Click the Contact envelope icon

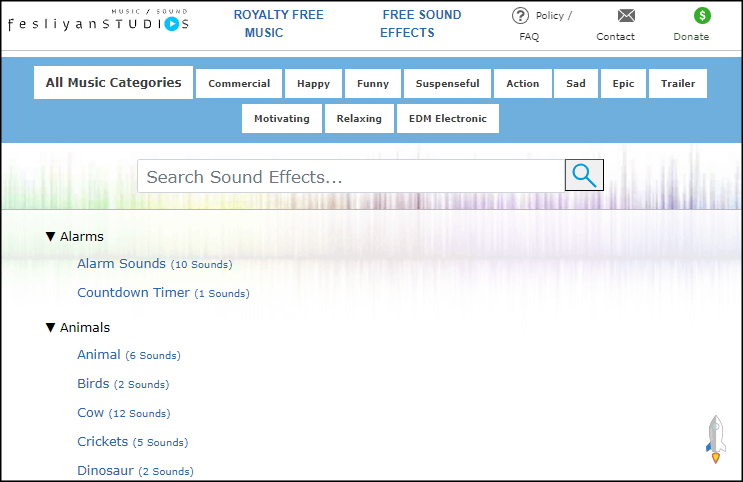[x=626, y=15]
